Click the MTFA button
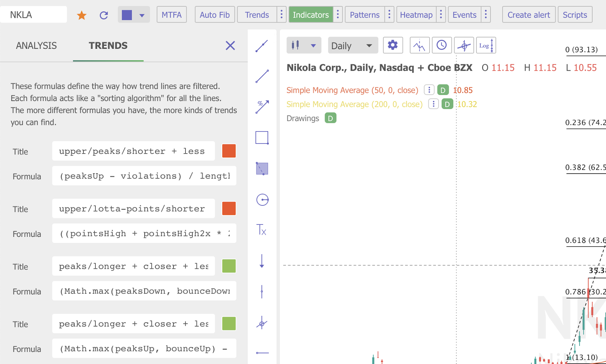606x364 pixels. point(172,15)
